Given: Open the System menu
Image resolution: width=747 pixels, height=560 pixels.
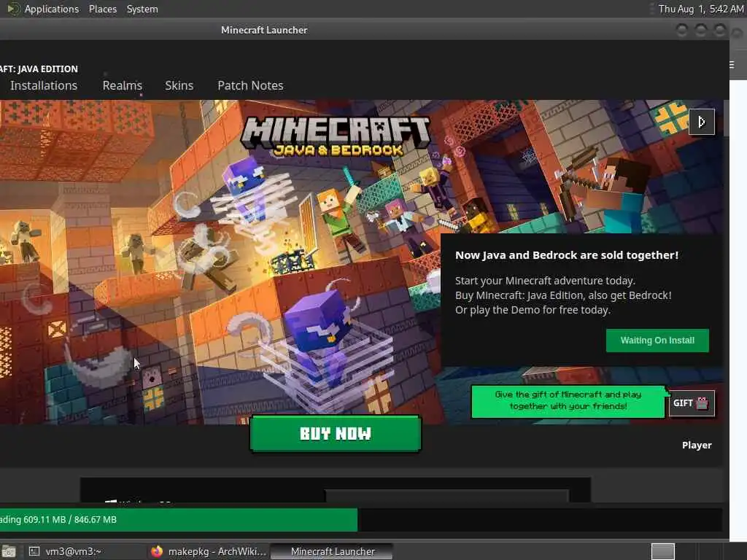Looking at the screenshot, I should (x=142, y=9).
